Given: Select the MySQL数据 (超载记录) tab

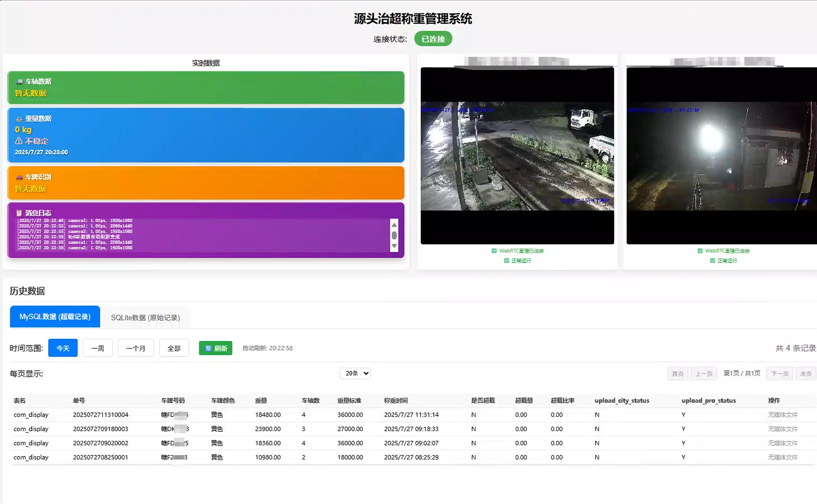Looking at the screenshot, I should coord(55,317).
